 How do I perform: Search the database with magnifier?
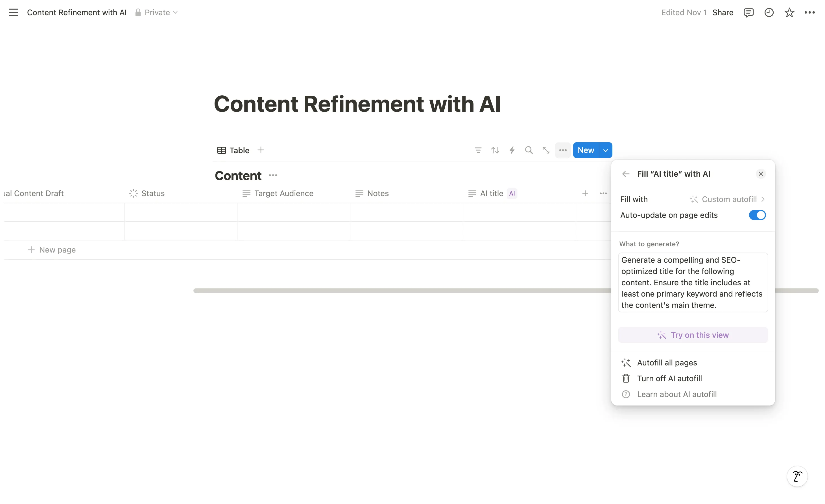[529, 150]
